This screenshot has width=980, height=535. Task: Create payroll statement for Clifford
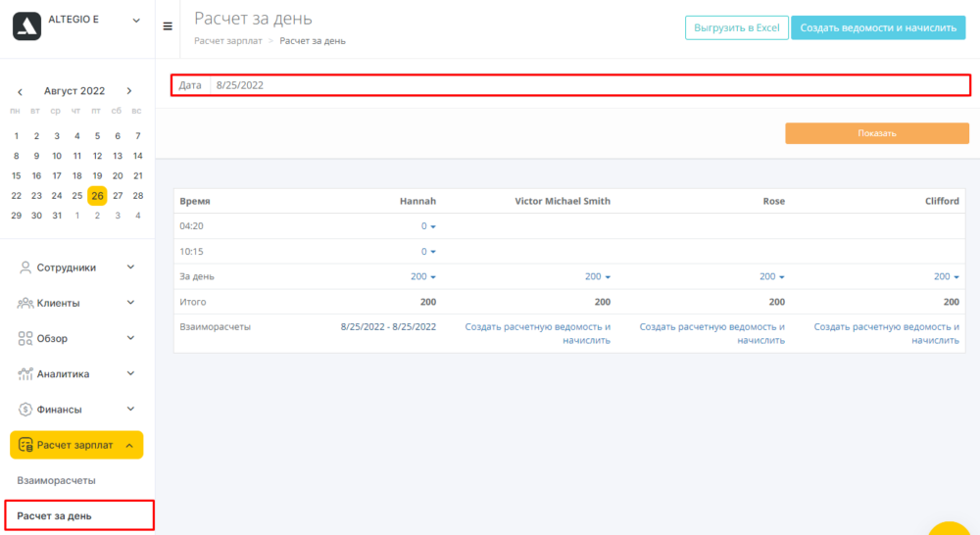click(886, 334)
